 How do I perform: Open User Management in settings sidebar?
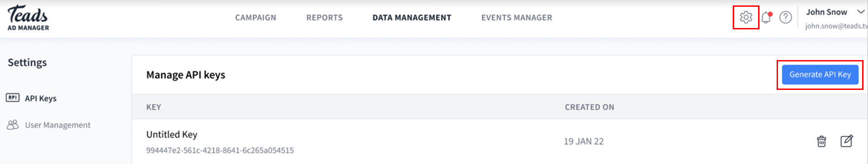57,125
